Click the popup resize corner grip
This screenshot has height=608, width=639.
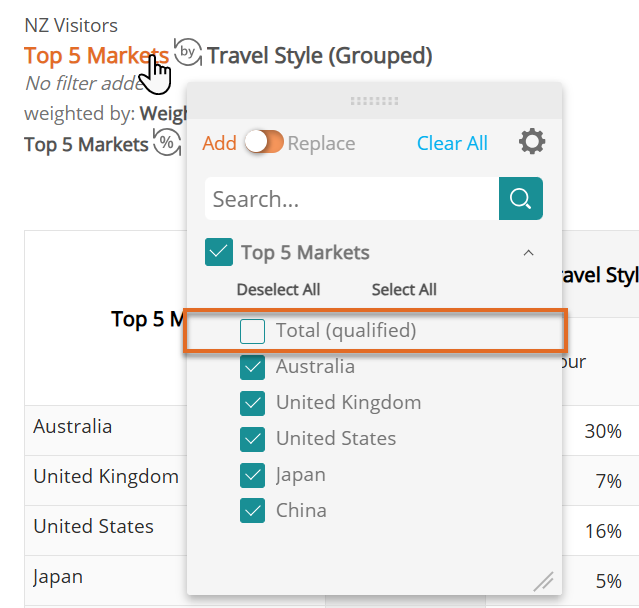[544, 581]
